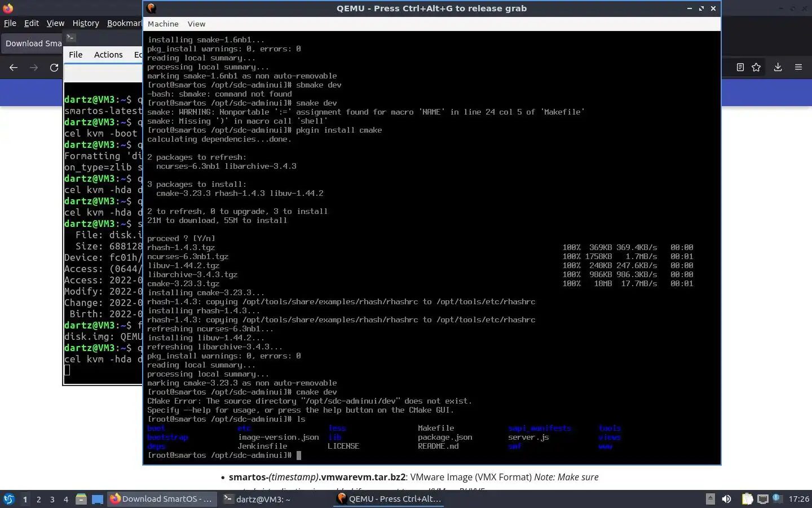Screen dimensions: 812x508
Task: Switch to QEMU taskbar entry
Action: click(389, 499)
